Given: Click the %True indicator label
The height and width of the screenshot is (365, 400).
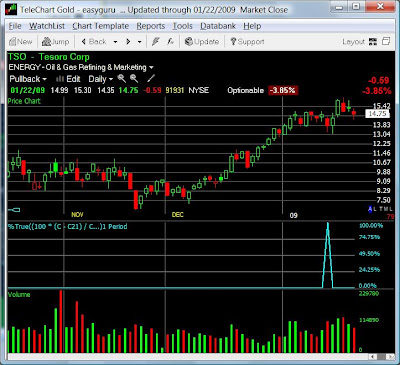Looking at the screenshot, I should point(68,227).
